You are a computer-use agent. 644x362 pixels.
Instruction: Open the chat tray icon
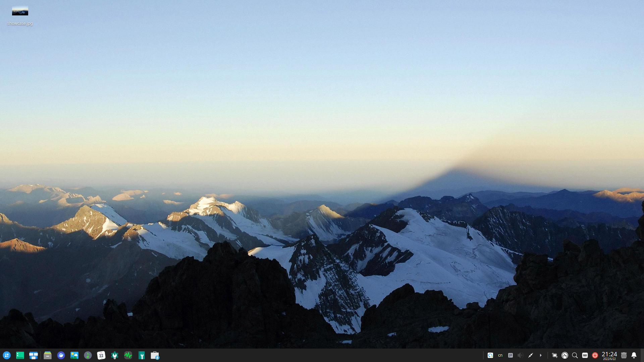490,355
